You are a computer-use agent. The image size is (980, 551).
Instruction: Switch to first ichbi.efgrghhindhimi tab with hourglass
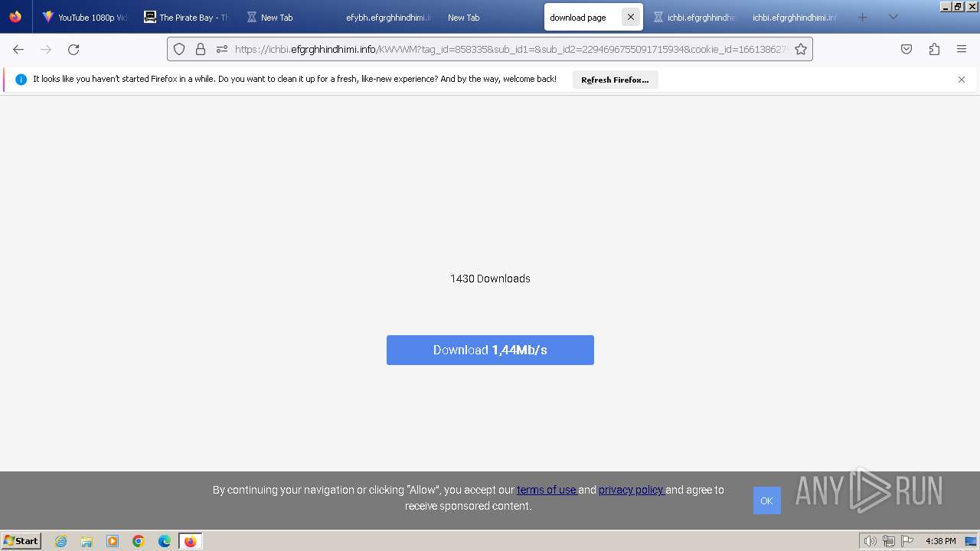click(x=694, y=17)
